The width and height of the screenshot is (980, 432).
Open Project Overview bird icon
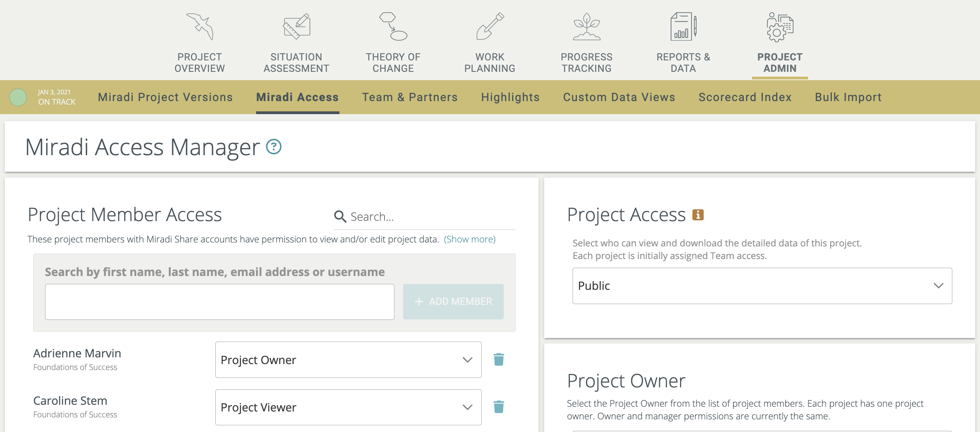tap(200, 27)
